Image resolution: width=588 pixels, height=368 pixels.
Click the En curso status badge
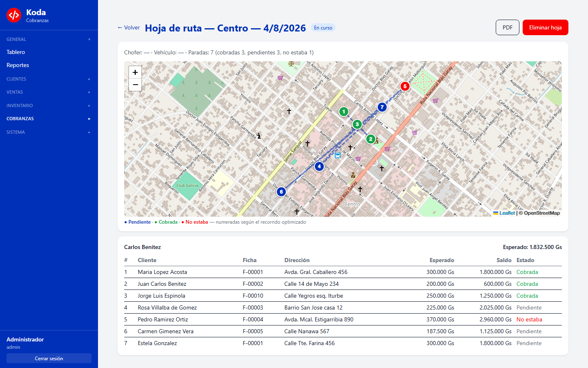tap(323, 28)
